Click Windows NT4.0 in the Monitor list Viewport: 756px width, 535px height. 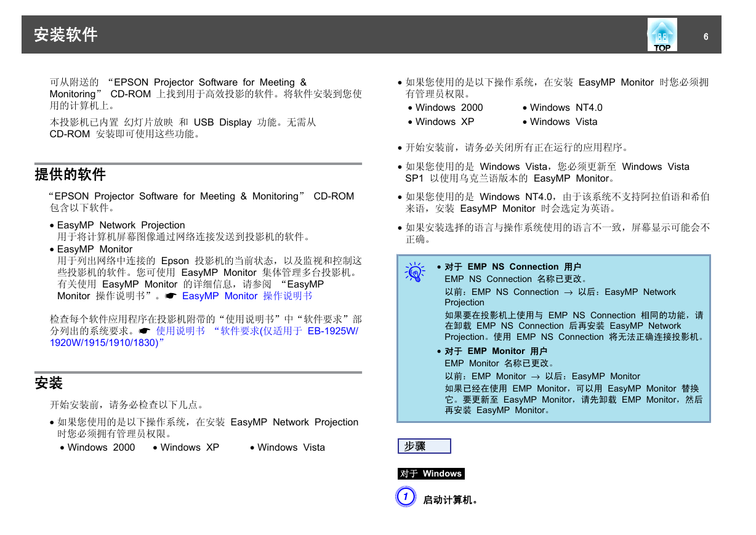point(566,108)
